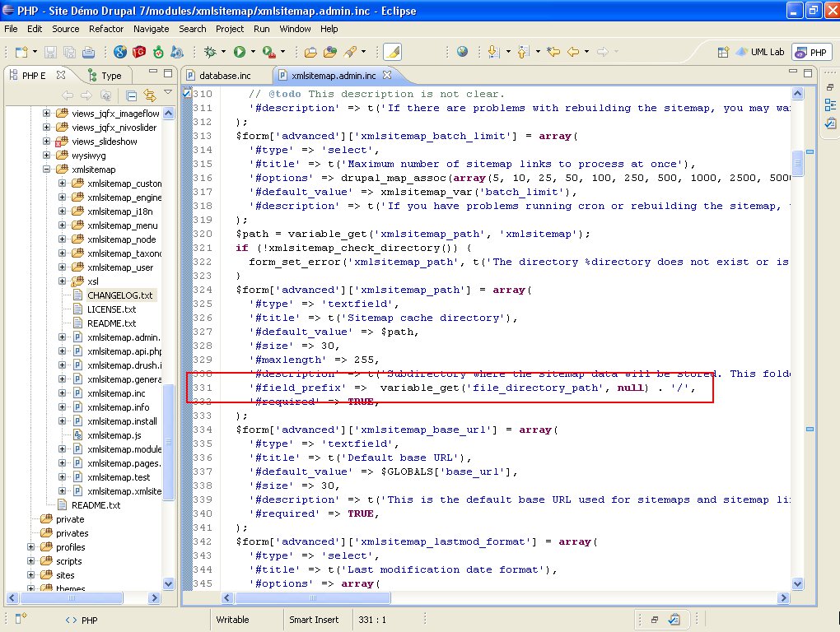
Task: Go to Previous Annotation arrow icon
Action: click(524, 52)
